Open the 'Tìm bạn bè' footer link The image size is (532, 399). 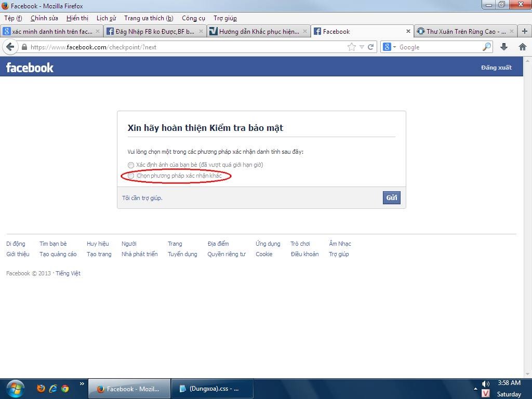53,244
